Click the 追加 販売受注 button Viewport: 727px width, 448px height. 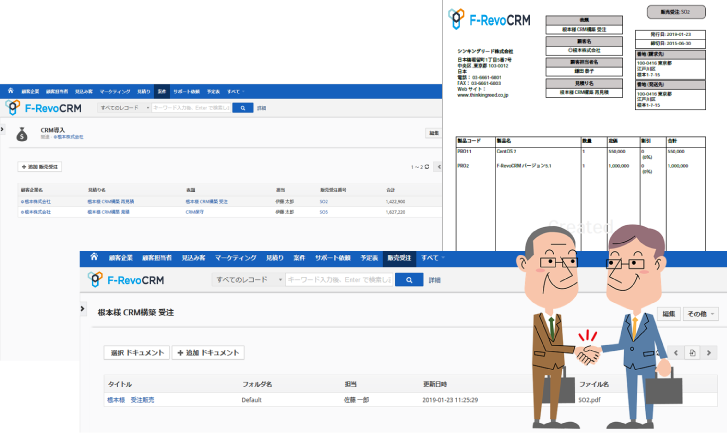(x=39, y=166)
